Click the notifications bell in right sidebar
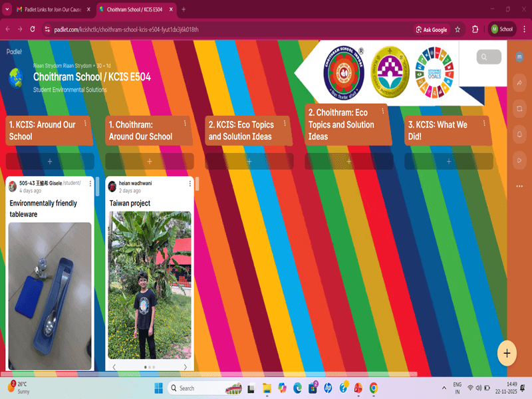 click(519, 134)
